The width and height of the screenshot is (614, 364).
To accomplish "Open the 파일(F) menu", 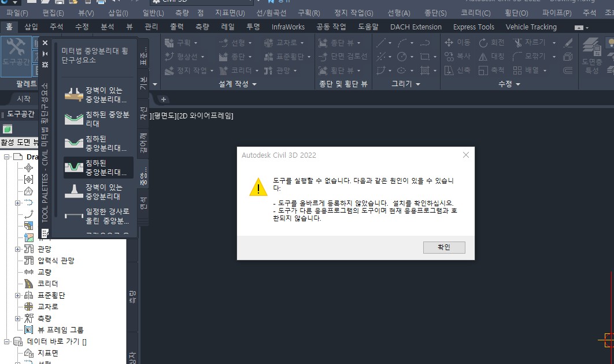I will point(17,13).
